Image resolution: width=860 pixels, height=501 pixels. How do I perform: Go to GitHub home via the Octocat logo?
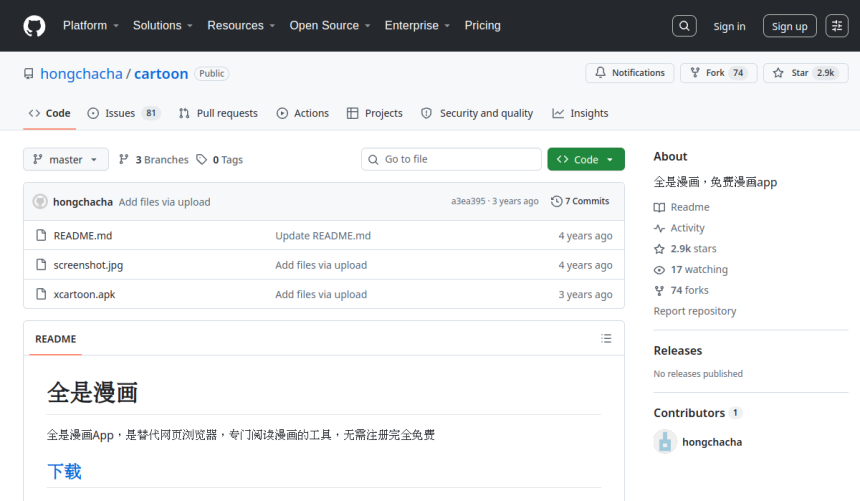click(34, 26)
